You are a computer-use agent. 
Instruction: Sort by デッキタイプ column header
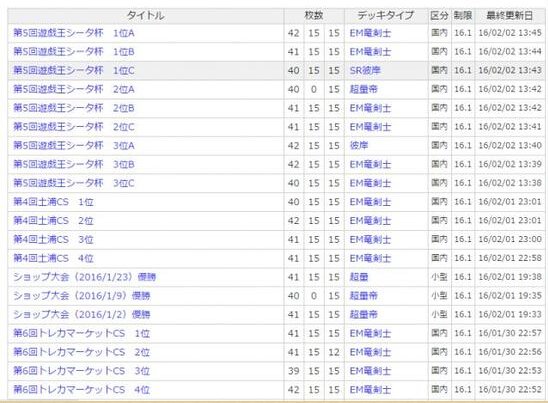click(x=386, y=16)
